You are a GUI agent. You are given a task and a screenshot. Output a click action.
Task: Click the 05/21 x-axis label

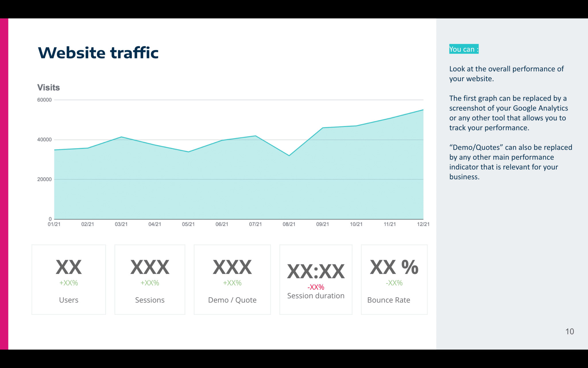pyautogui.click(x=188, y=224)
